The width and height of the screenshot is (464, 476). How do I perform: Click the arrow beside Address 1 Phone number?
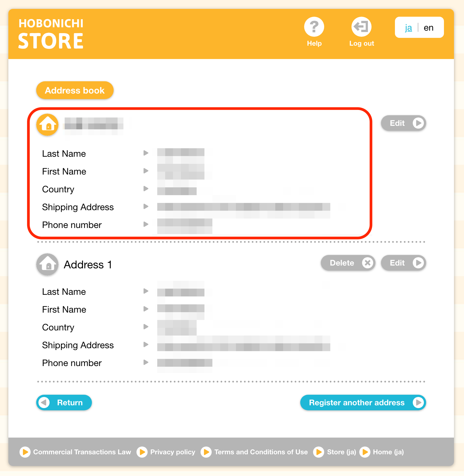pos(146,362)
